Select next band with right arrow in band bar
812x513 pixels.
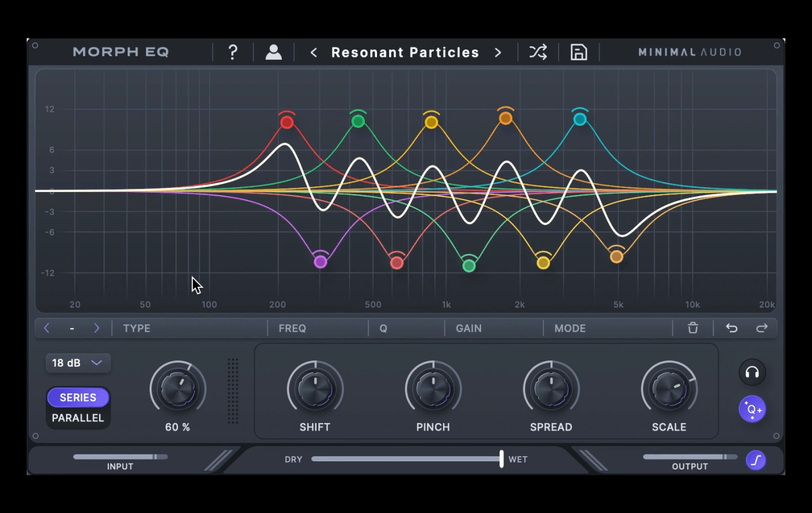[x=96, y=328]
